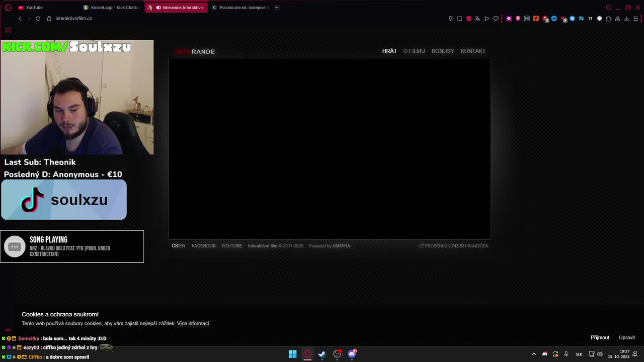Open OBS Studio from the taskbar
This screenshot has height=362, width=644.
pos(337,354)
